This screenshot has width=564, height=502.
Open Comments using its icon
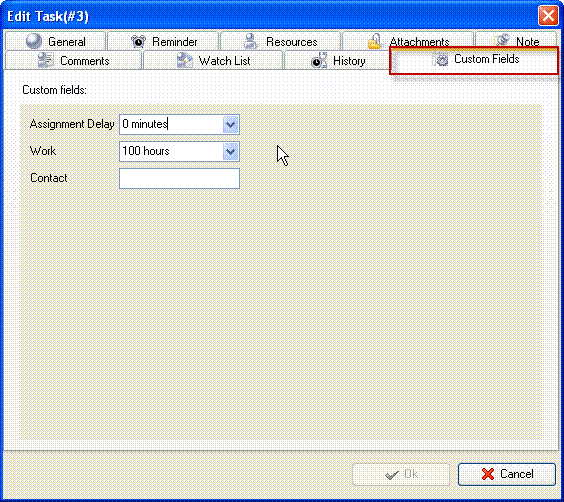46,60
